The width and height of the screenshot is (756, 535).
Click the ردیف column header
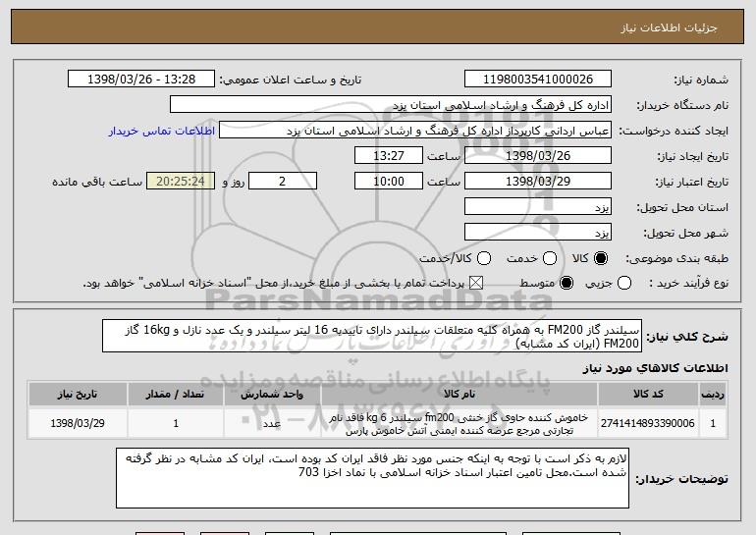(x=713, y=395)
